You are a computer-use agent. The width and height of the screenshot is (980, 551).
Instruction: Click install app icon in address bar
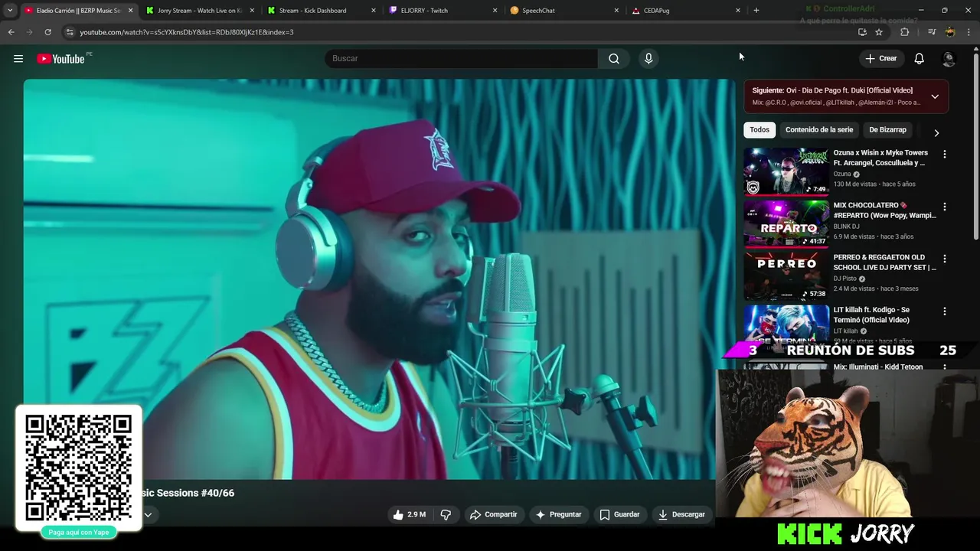(x=862, y=32)
